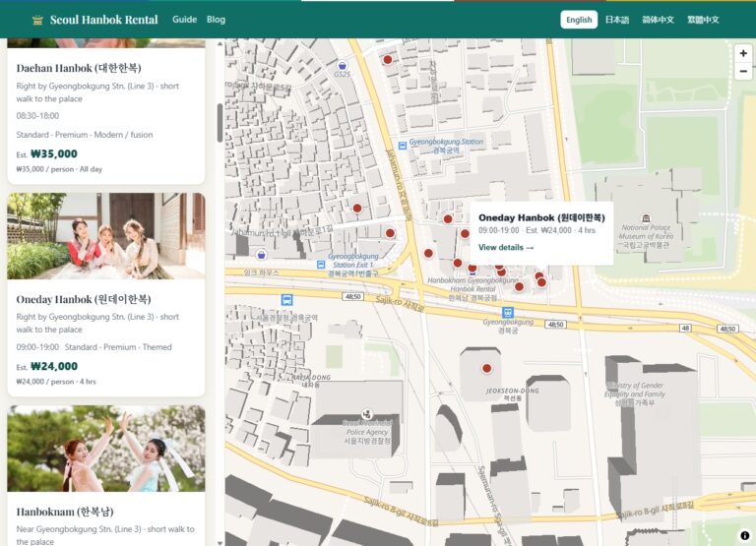Screen dimensions: 756x546
Task: Open Daehan Hanbok shop title
Action: (x=79, y=68)
